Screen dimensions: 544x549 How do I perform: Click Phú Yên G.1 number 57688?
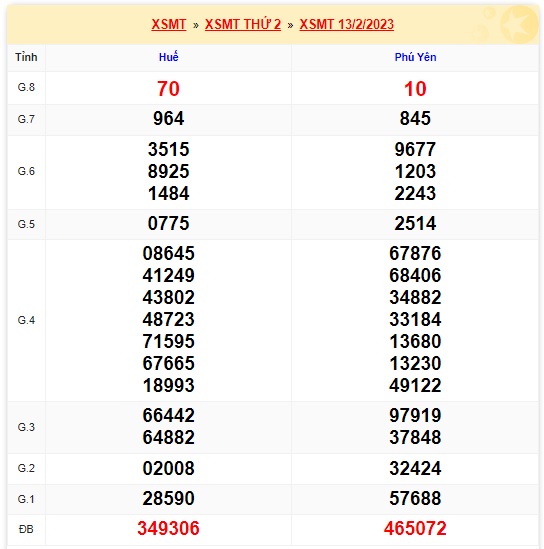[x=415, y=499]
